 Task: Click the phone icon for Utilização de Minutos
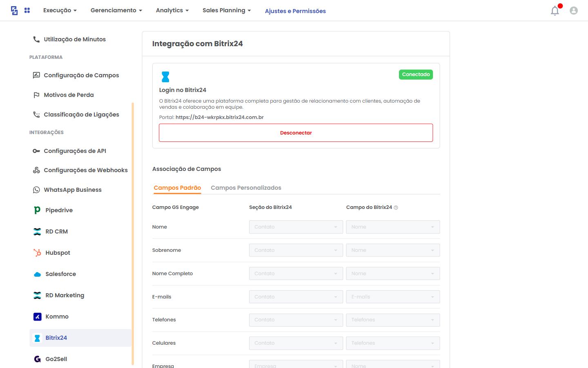point(36,39)
